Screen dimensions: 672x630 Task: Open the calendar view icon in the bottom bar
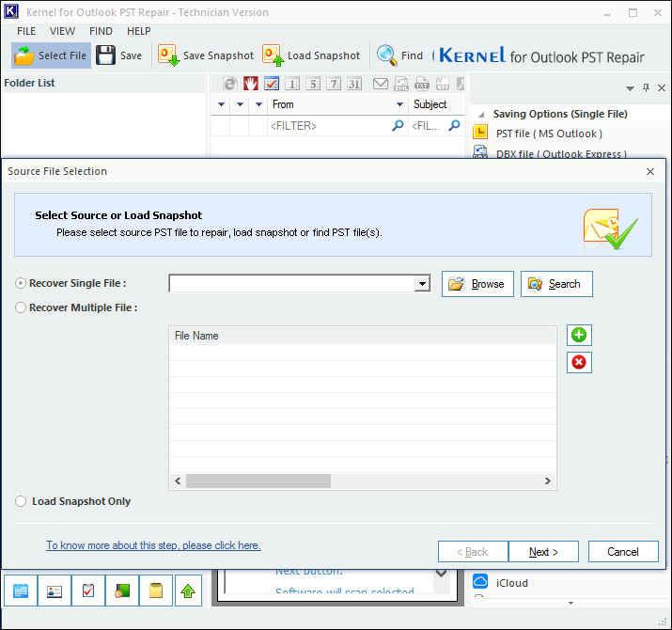(x=21, y=591)
